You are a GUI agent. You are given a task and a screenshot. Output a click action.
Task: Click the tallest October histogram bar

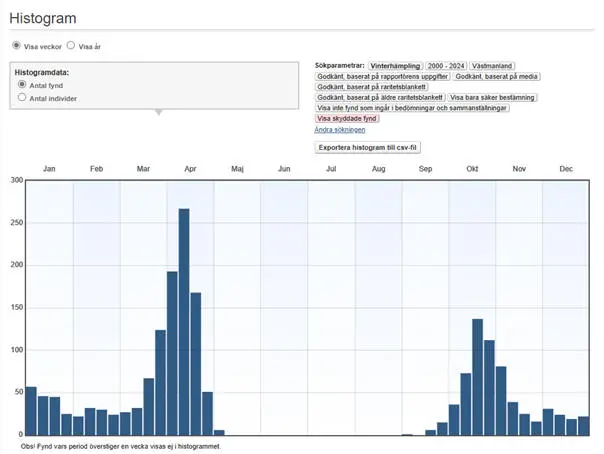pyautogui.click(x=478, y=376)
